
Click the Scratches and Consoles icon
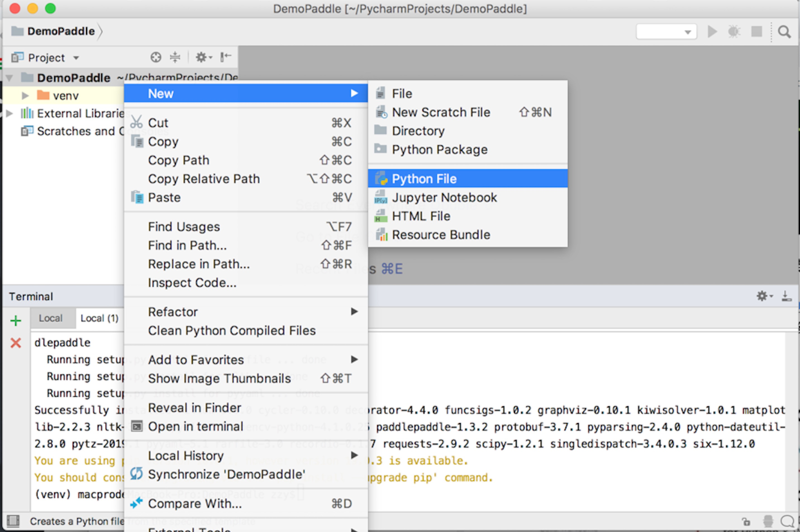(x=27, y=131)
